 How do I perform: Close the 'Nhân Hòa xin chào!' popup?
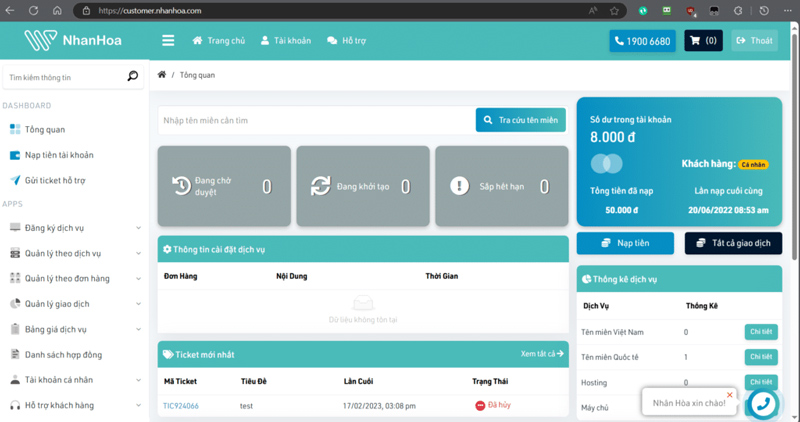(x=730, y=395)
